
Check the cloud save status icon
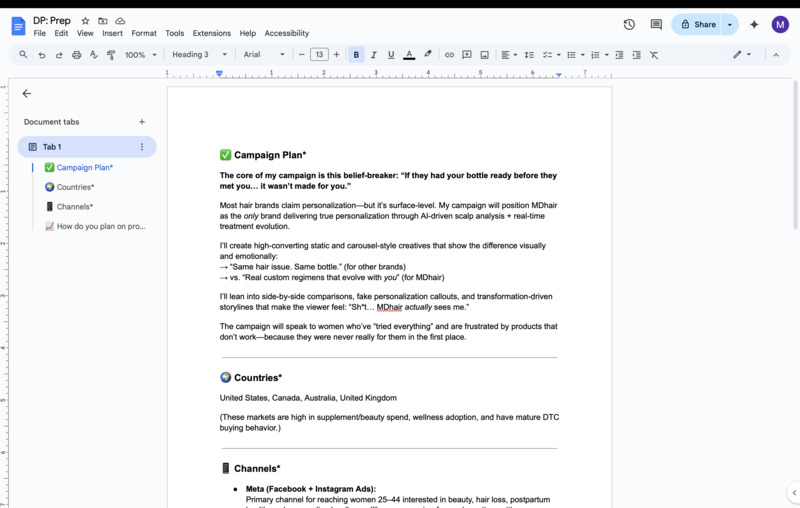pos(120,21)
